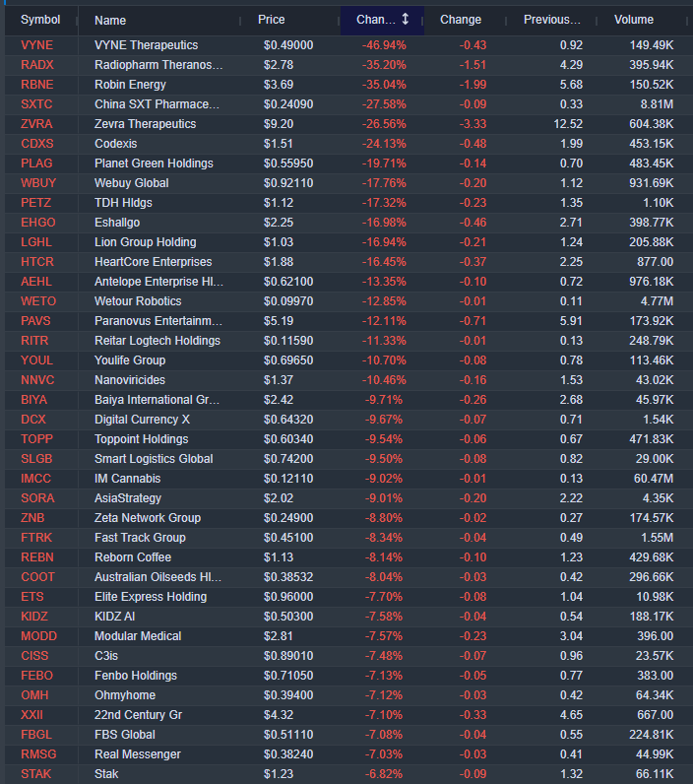Screen dimensions: 693x784
Task: Open the FBGL ticker symbol
Action: coord(36,735)
